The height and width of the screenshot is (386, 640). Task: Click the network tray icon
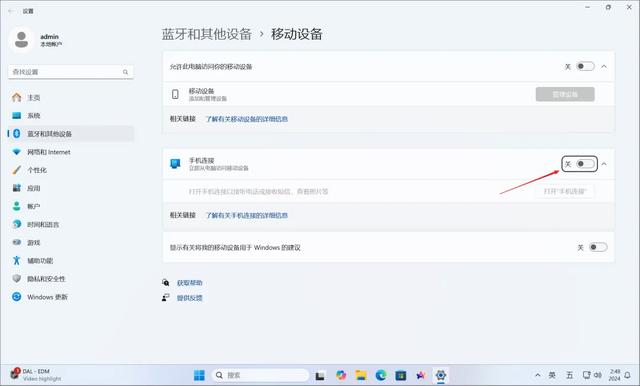point(587,375)
